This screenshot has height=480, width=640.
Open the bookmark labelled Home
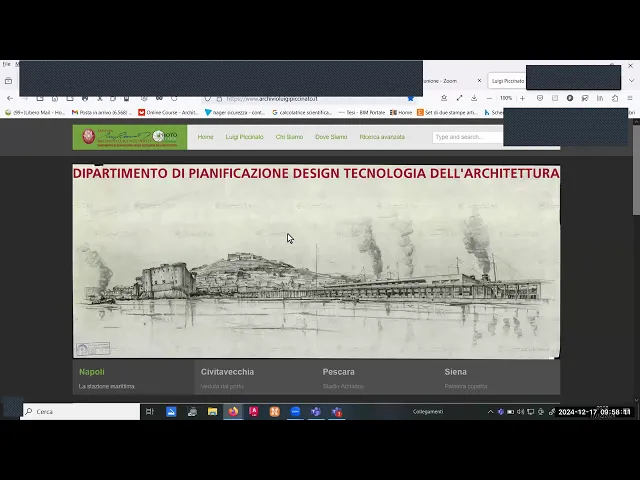(x=401, y=112)
